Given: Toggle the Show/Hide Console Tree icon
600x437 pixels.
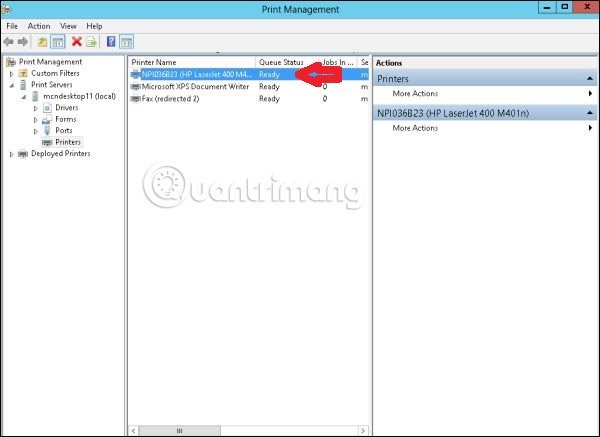Looking at the screenshot, I should 58,42.
